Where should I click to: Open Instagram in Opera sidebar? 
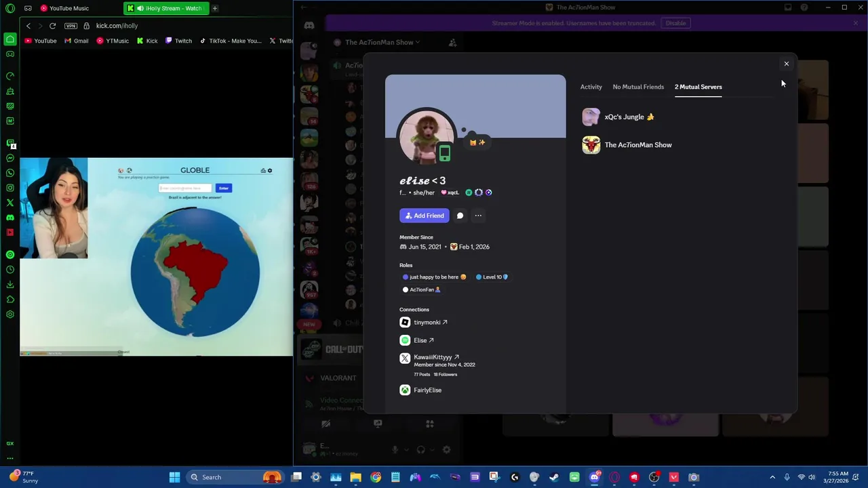[10, 188]
